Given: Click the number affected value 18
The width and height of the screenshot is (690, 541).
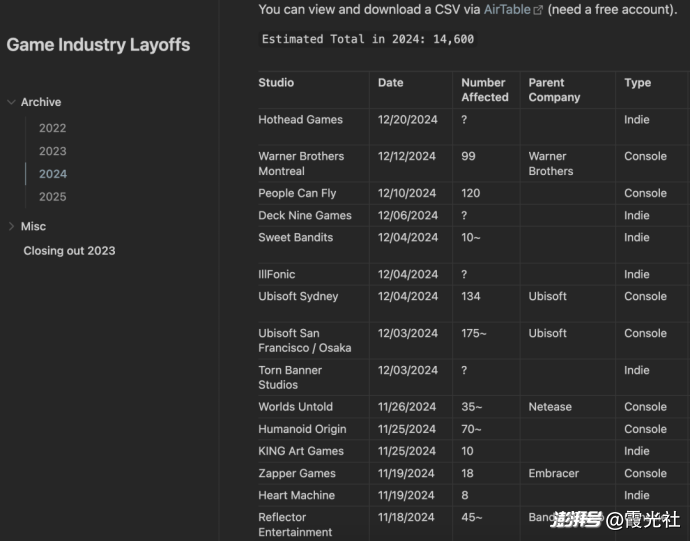Looking at the screenshot, I should [x=467, y=473].
